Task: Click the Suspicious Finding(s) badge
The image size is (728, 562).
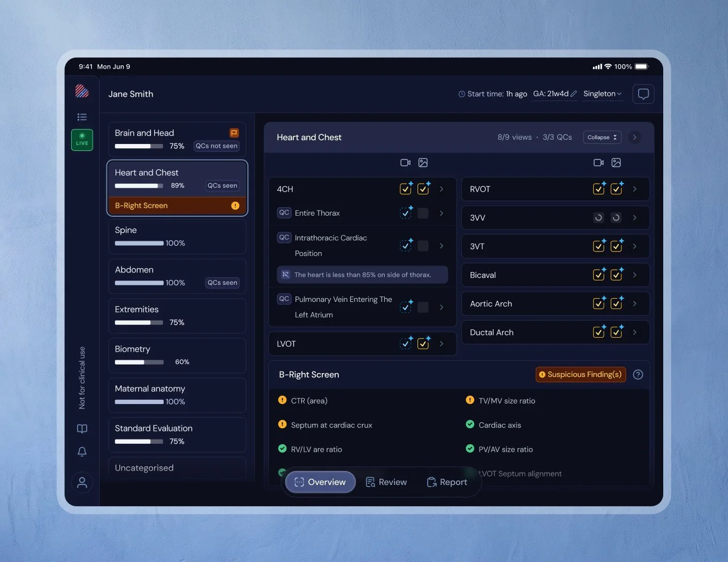Action: pos(581,375)
